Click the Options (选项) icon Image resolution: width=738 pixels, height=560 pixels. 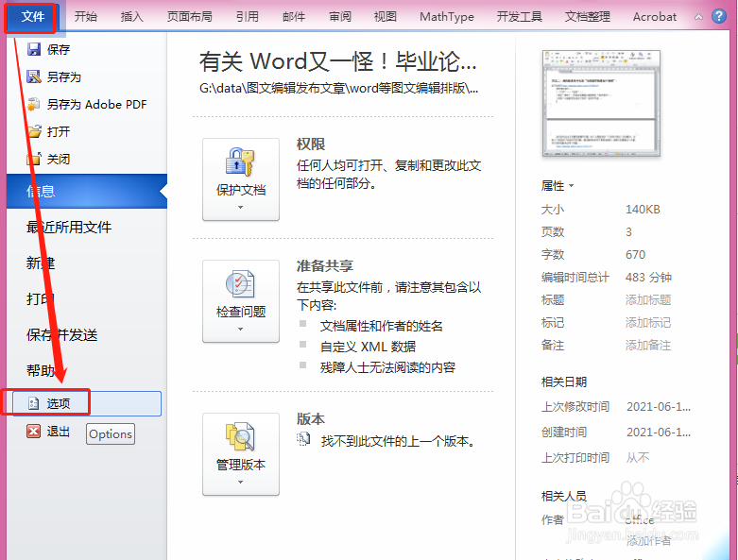click(x=33, y=403)
